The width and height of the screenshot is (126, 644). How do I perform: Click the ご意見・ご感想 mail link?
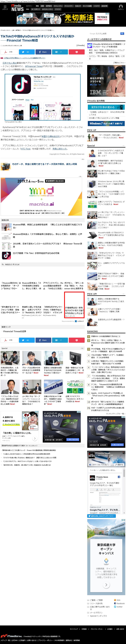(x=95, y=600)
